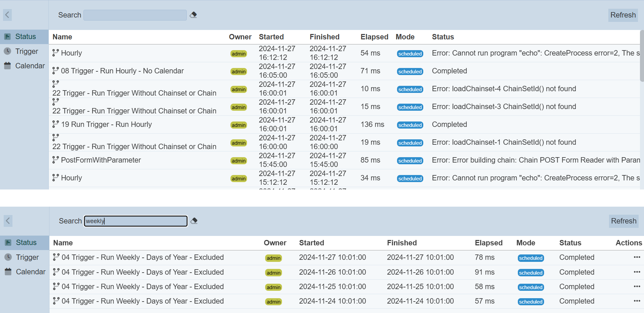Image resolution: width=644 pixels, height=313 pixels.
Task: Click the chain icon of the 10:01:00 2024-11-27 weekly run
Action: pos(56,257)
